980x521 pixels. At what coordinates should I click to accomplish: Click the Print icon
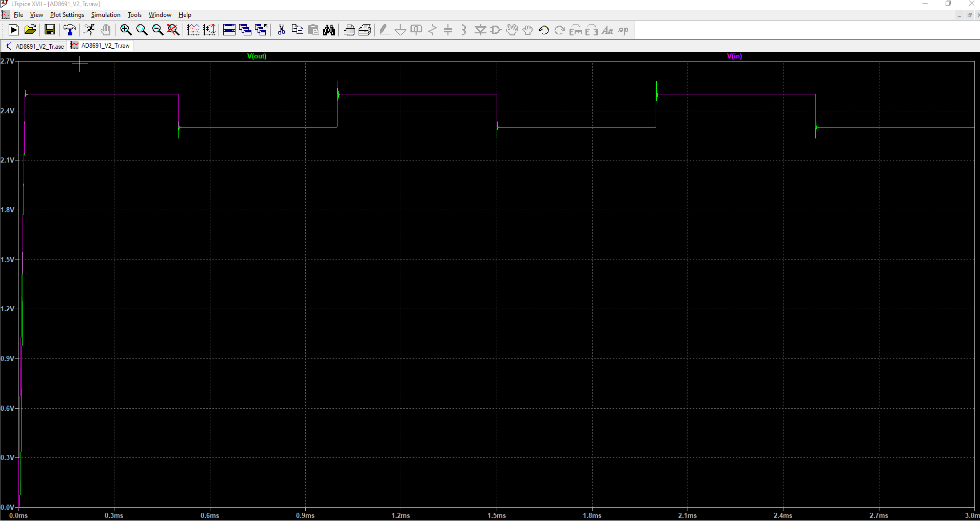(x=365, y=30)
